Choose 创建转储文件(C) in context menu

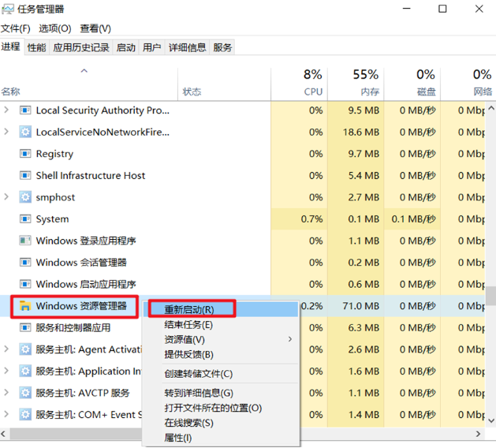point(220,374)
